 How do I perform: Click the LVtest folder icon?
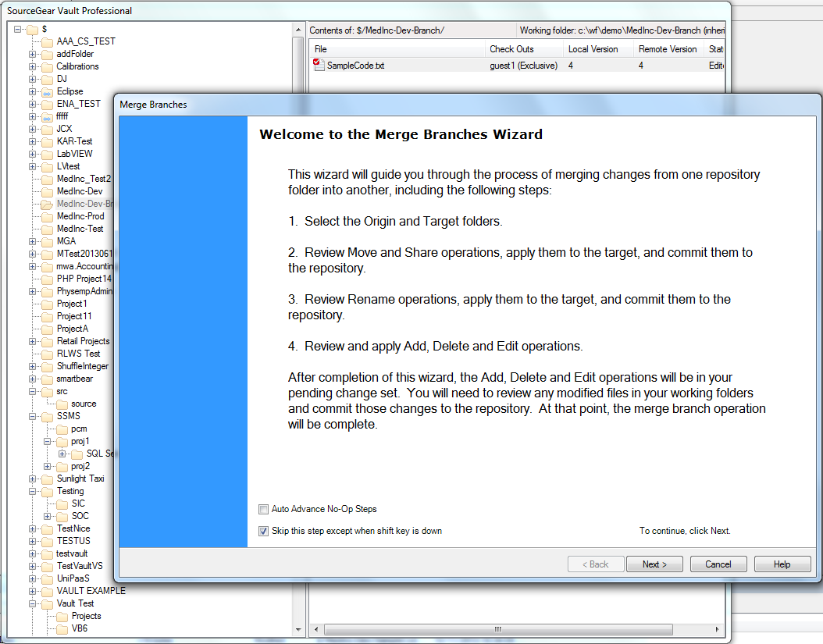[x=47, y=167]
